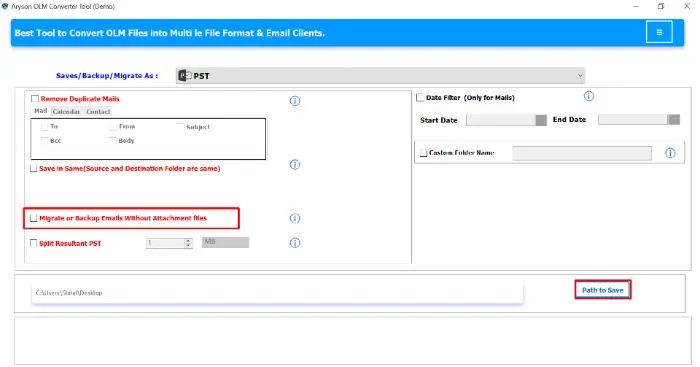Click the Saves/Backup/Migrate As label
The image size is (700, 367).
(x=107, y=75)
